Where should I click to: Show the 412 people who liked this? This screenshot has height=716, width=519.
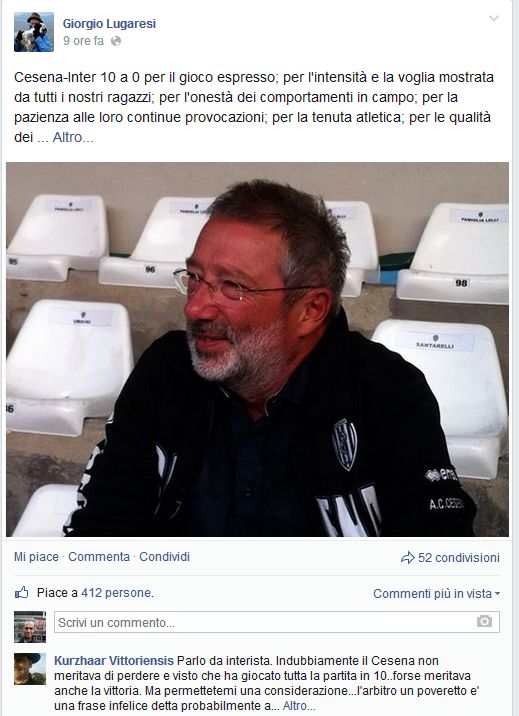point(117,593)
